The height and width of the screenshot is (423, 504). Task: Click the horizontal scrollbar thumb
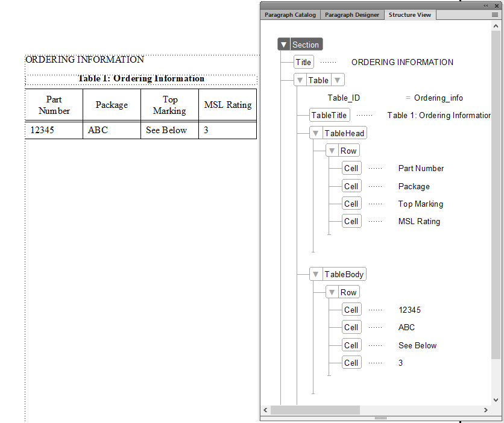[315, 410]
